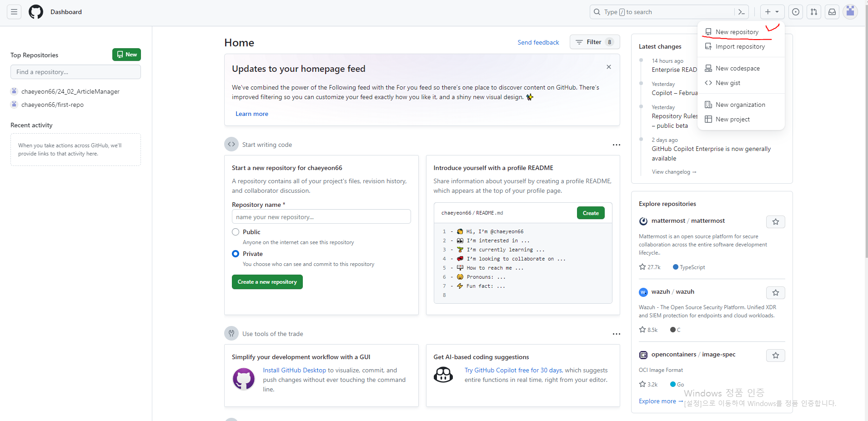
Task: Click the mattermost repository avatar
Action: 643,221
